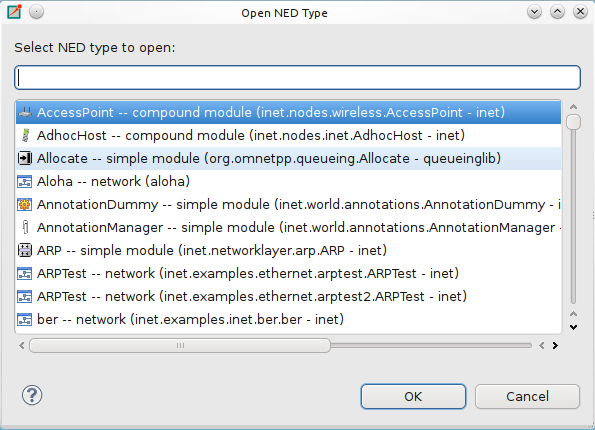Click the ber network icon
The image size is (595, 430).
point(25,320)
